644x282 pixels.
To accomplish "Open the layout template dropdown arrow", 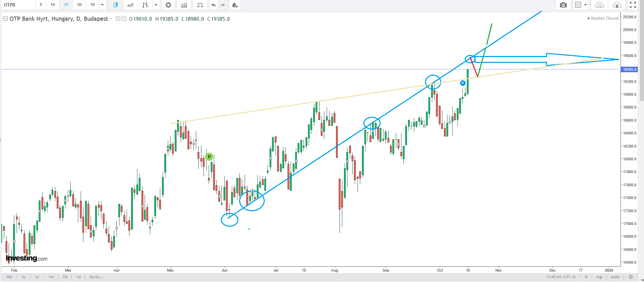I will point(586,5).
